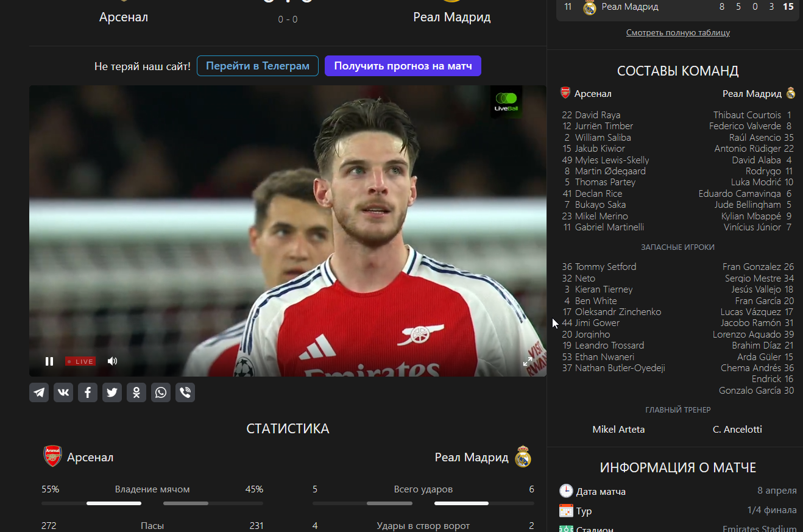Screen dimensions: 803x532
Task: Share the match via Viber
Action: tap(185, 392)
